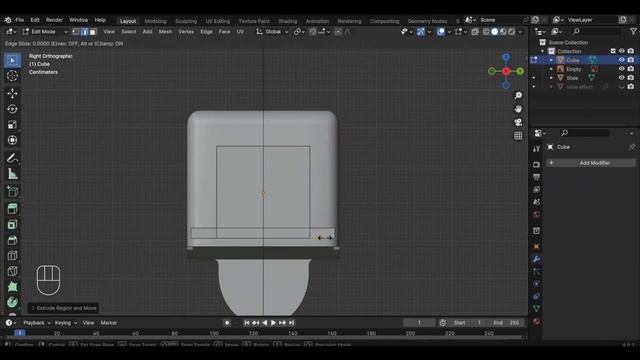Screen dimensions: 640x360
Task: Toggle the camera view icon
Action: coord(518,122)
